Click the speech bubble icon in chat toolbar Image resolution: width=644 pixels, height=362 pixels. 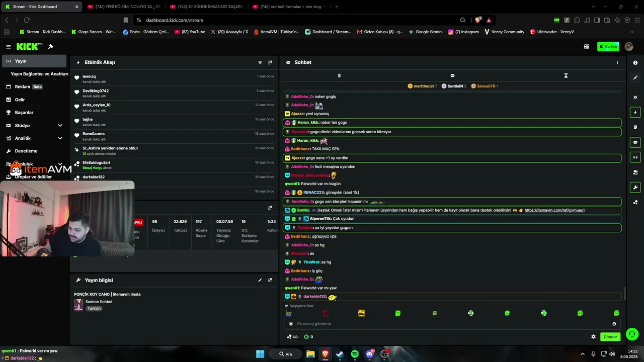(452, 75)
